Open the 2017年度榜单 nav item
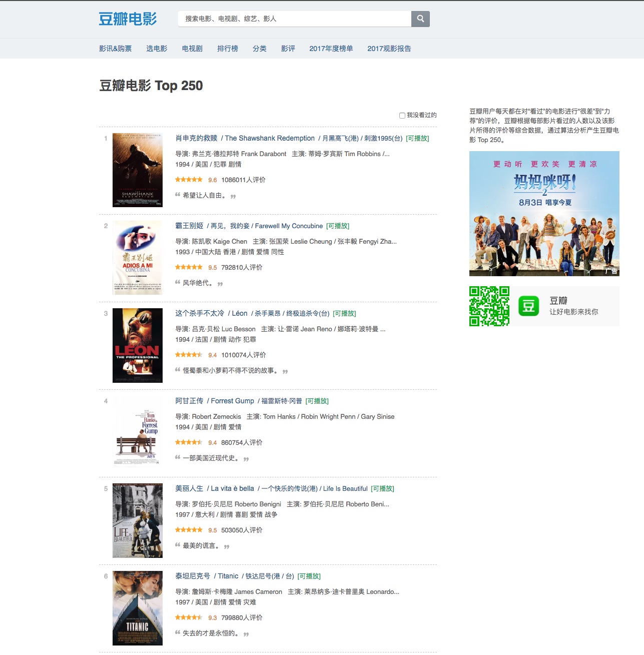644x655 pixels. tap(331, 49)
